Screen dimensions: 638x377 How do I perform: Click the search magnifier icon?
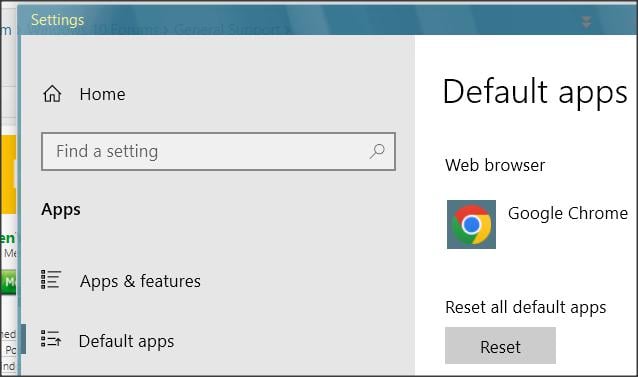[377, 151]
